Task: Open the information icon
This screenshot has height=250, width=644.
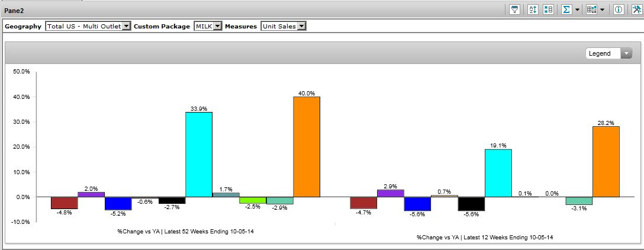Action: [x=619, y=9]
